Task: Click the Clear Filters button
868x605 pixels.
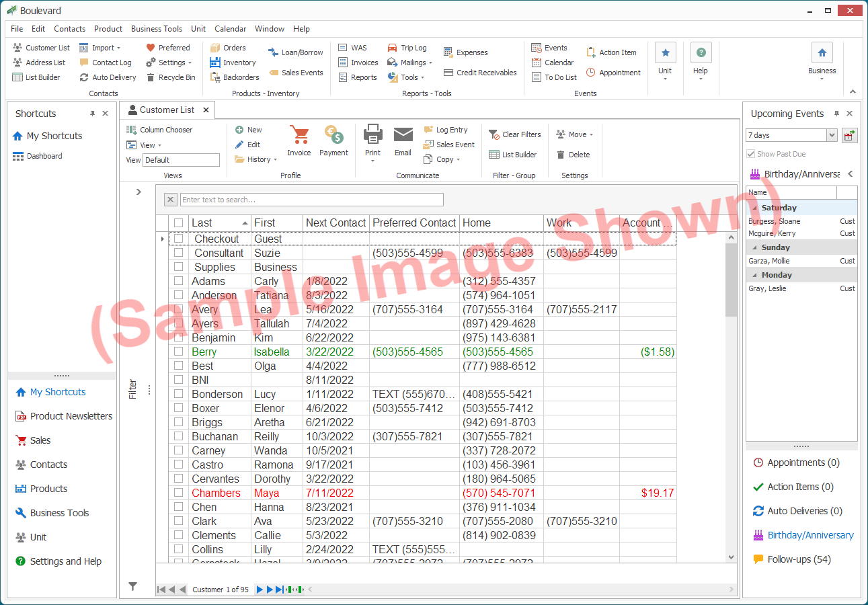Action: click(x=515, y=134)
